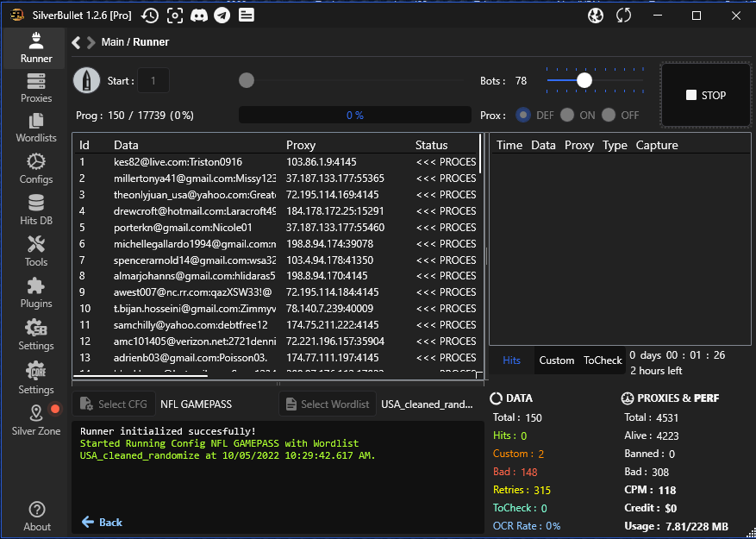Viewport: 756px width, 539px height.
Task: Open Silver Zone from the sidebar
Action: [x=35, y=421]
